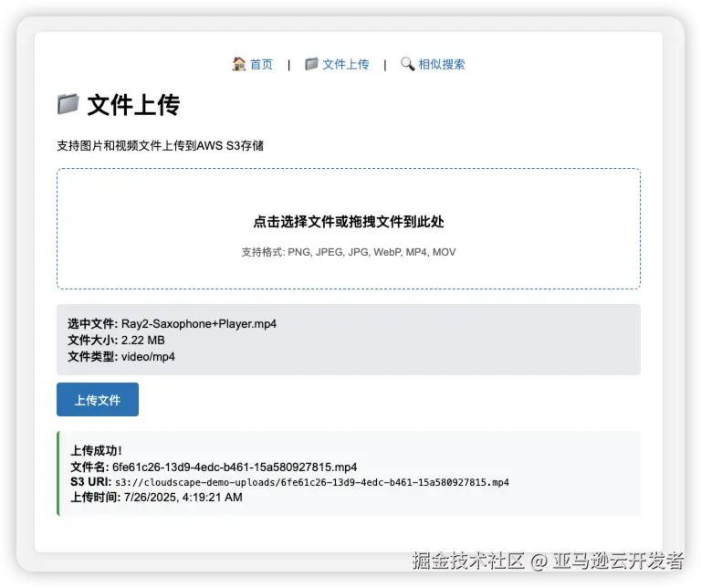Click the 上传时间: 7/26/2025, 4:19:21 AM line

(x=156, y=498)
